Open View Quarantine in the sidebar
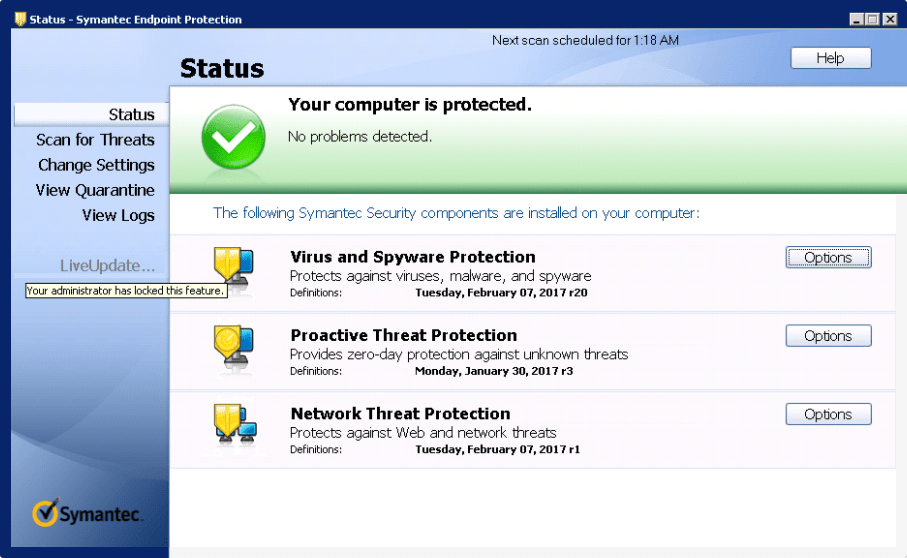The width and height of the screenshot is (907, 558). pyautogui.click(x=95, y=190)
